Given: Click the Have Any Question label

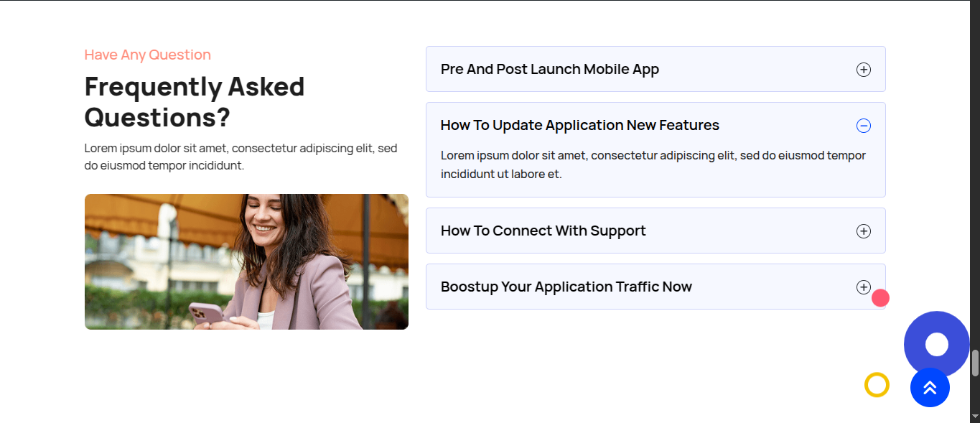Looking at the screenshot, I should pos(148,55).
